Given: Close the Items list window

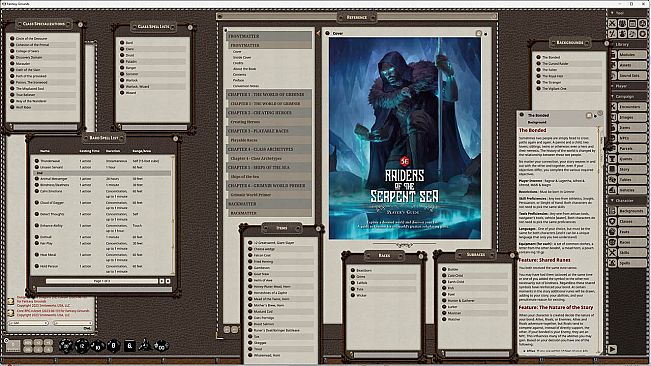Looking at the screenshot, I should click(x=318, y=228).
